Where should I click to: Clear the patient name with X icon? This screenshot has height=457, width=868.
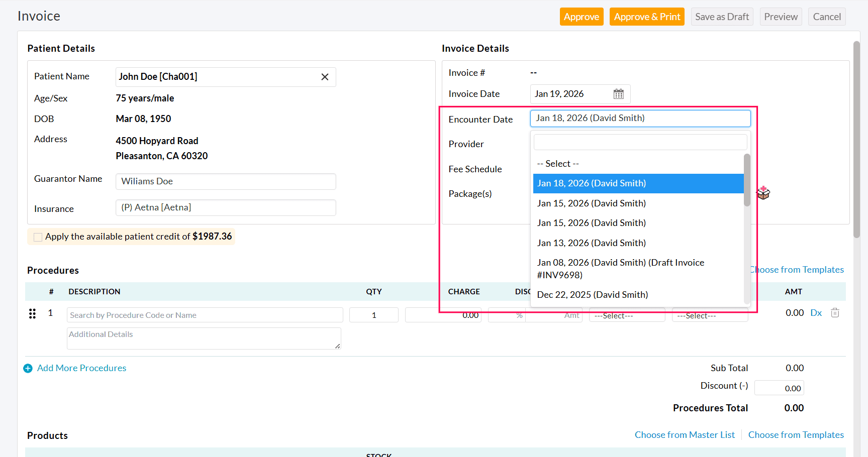(325, 77)
